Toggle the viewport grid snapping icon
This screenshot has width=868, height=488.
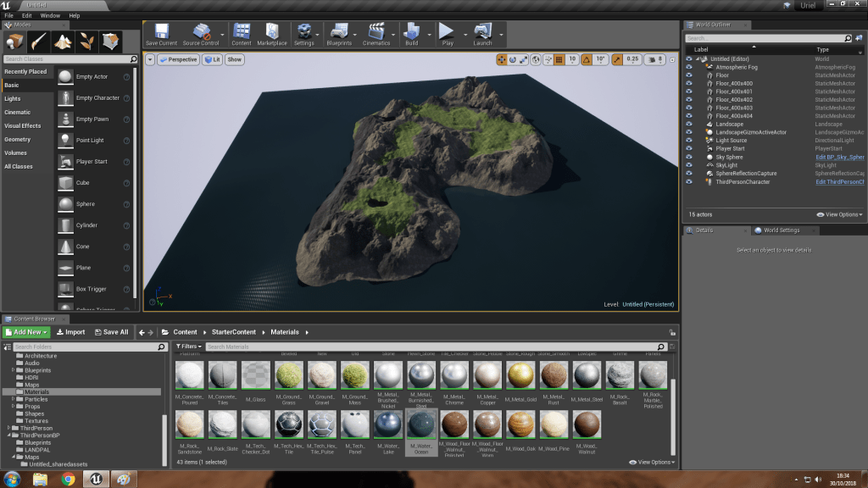coord(558,59)
